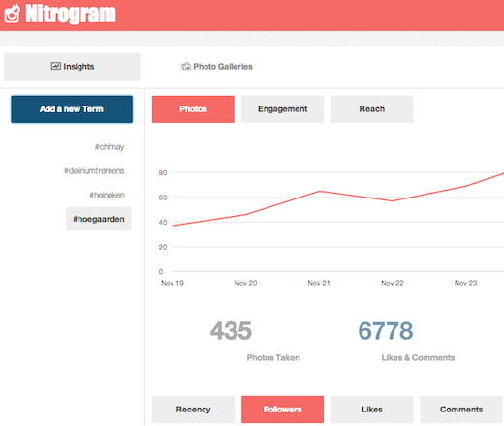504x426 pixels.
Task: Click the Add a new Term button
Action: 72,109
